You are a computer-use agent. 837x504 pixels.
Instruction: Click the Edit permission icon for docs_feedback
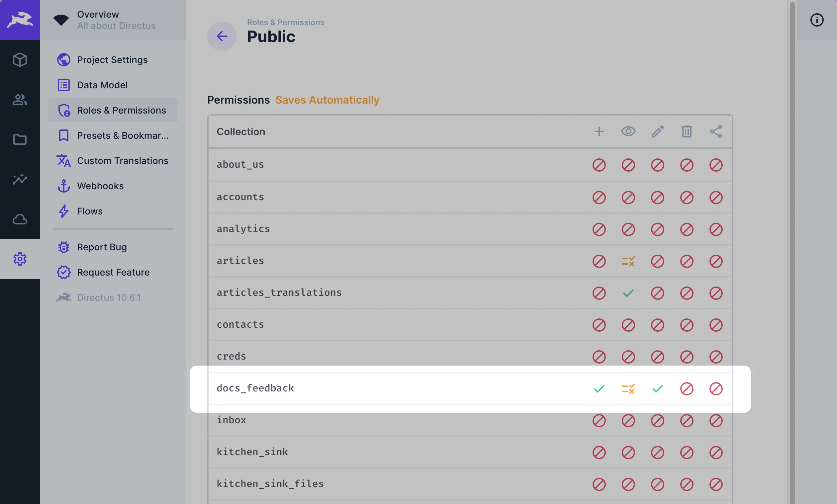point(657,388)
